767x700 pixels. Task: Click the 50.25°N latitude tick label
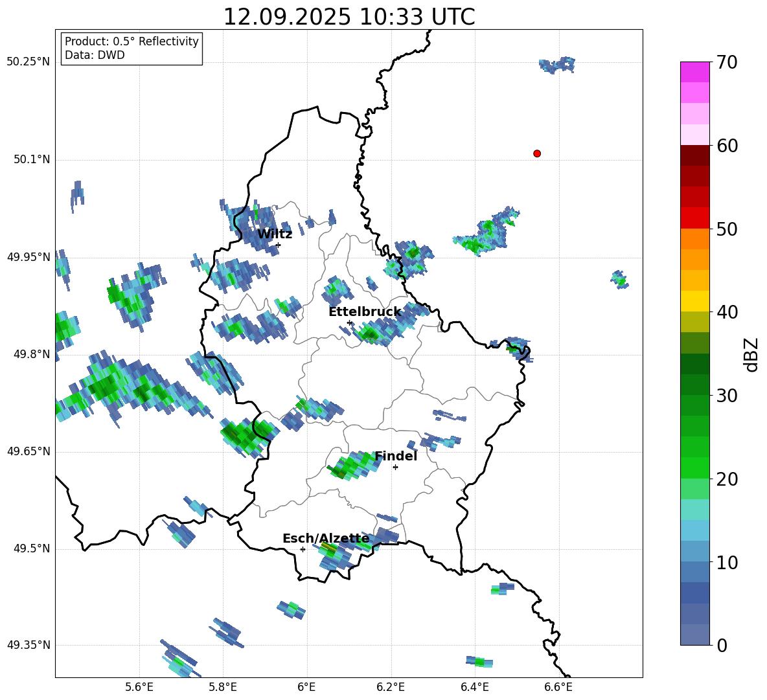28,62
